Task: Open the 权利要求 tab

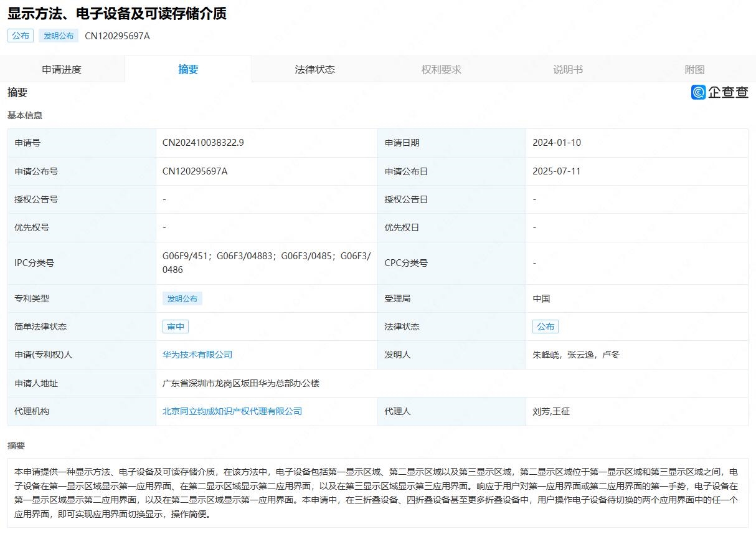Action: pos(441,69)
